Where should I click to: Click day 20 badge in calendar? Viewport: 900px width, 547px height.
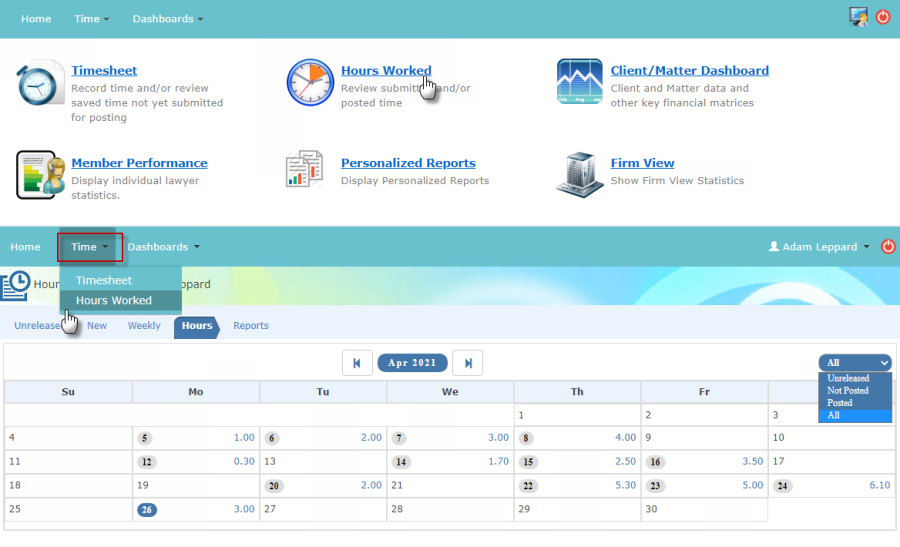click(274, 486)
